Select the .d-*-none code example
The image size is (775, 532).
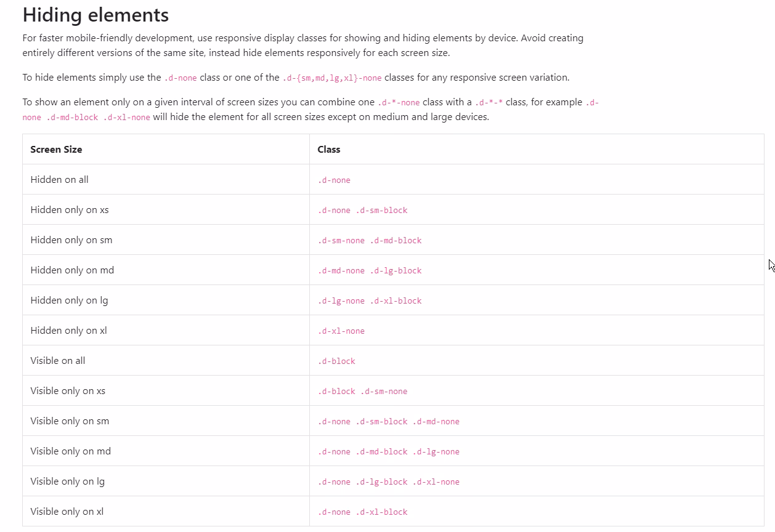click(398, 102)
